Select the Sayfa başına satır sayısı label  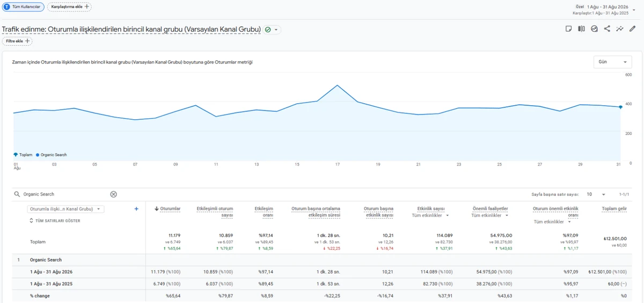[555, 194]
